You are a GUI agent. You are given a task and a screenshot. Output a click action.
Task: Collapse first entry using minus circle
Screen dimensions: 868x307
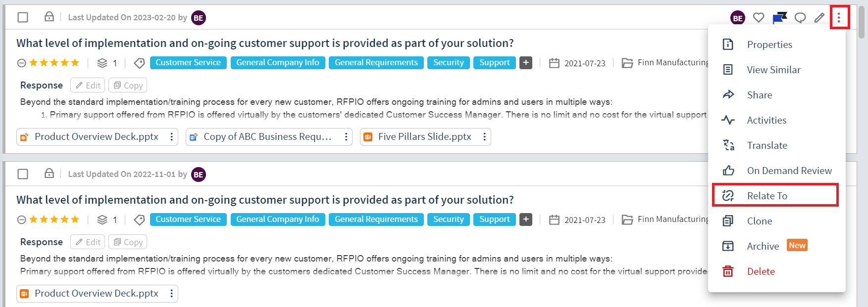[21, 63]
